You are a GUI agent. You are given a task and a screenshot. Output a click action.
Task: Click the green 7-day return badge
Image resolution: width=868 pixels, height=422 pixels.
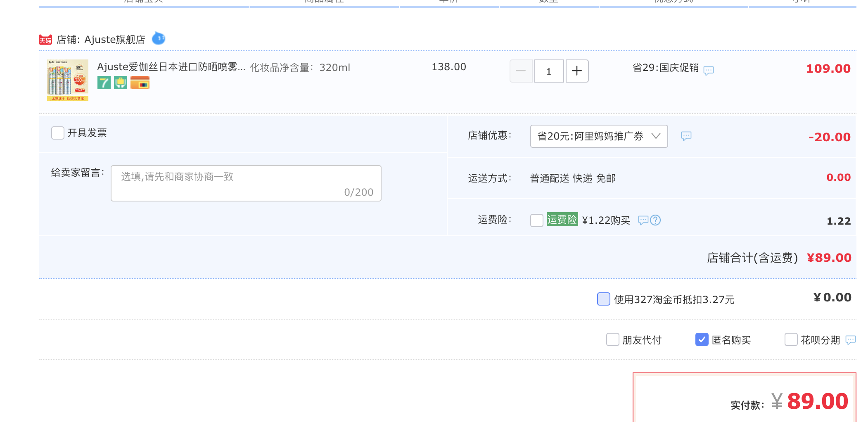tap(104, 83)
